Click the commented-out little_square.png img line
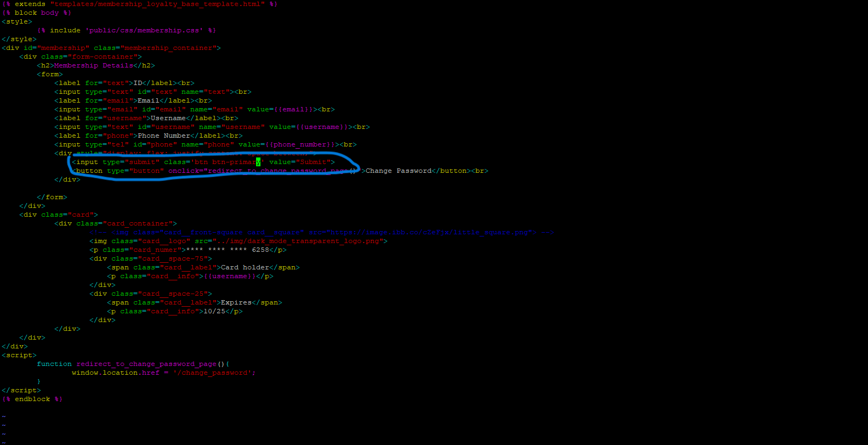The width and height of the screenshot is (868, 445). [x=322, y=232]
